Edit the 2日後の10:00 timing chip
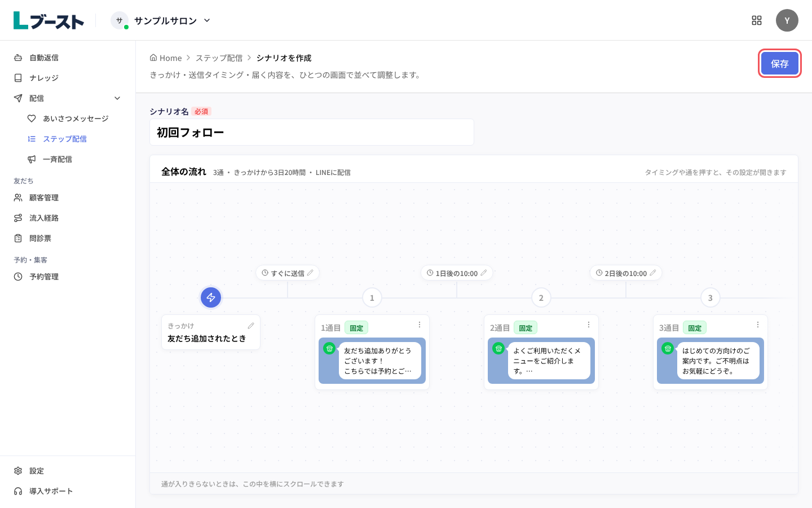This screenshot has width=812, height=508. (626, 273)
